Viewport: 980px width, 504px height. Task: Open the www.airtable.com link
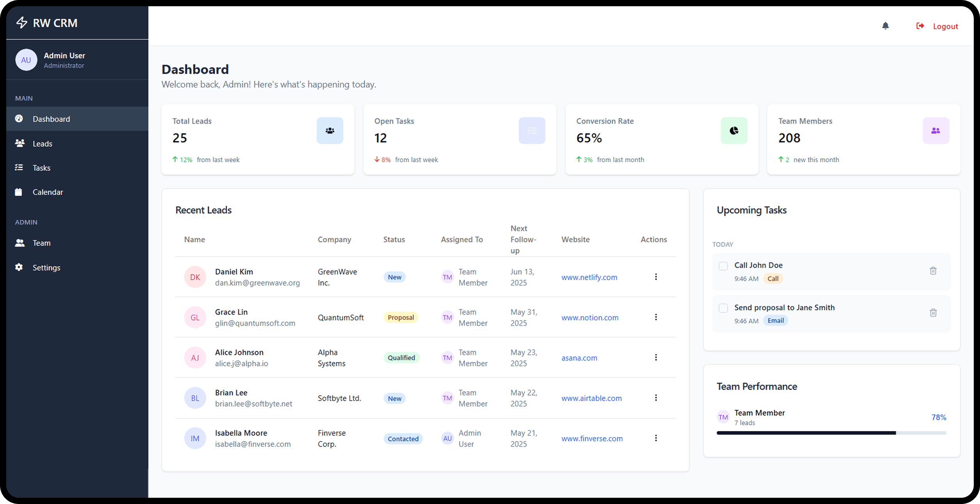point(591,398)
